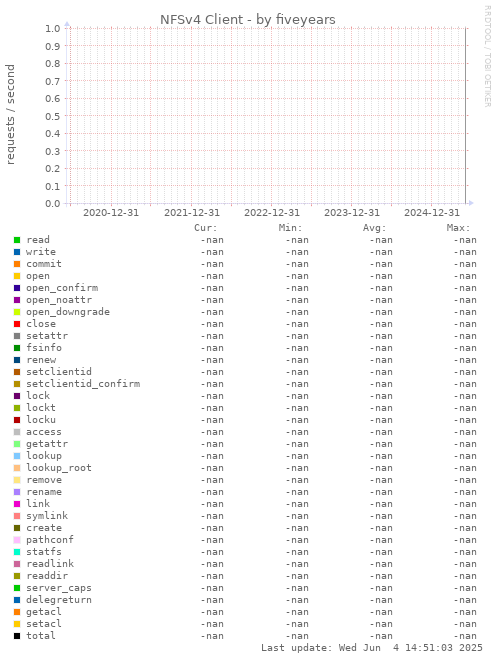Click the cyan swatch beside statfs

click(x=17, y=552)
